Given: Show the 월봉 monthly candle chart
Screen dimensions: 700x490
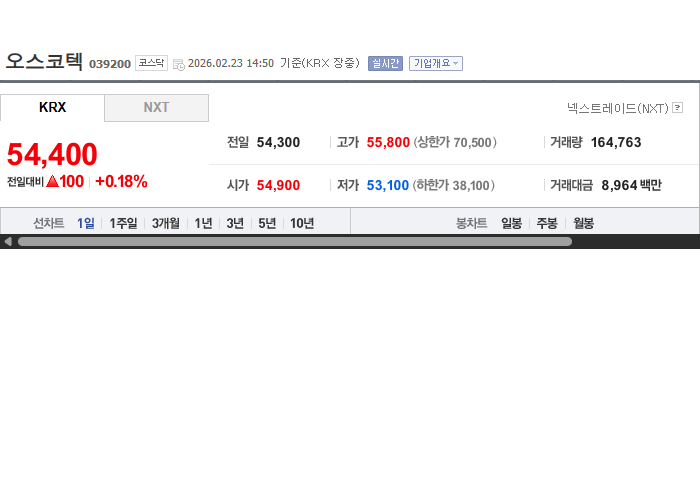Looking at the screenshot, I should point(583,223).
